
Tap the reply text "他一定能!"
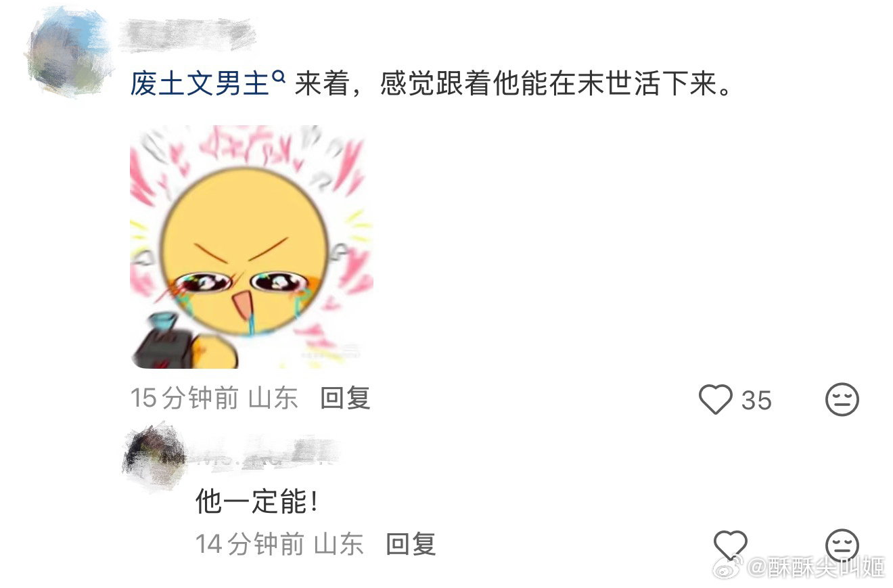[256, 502]
